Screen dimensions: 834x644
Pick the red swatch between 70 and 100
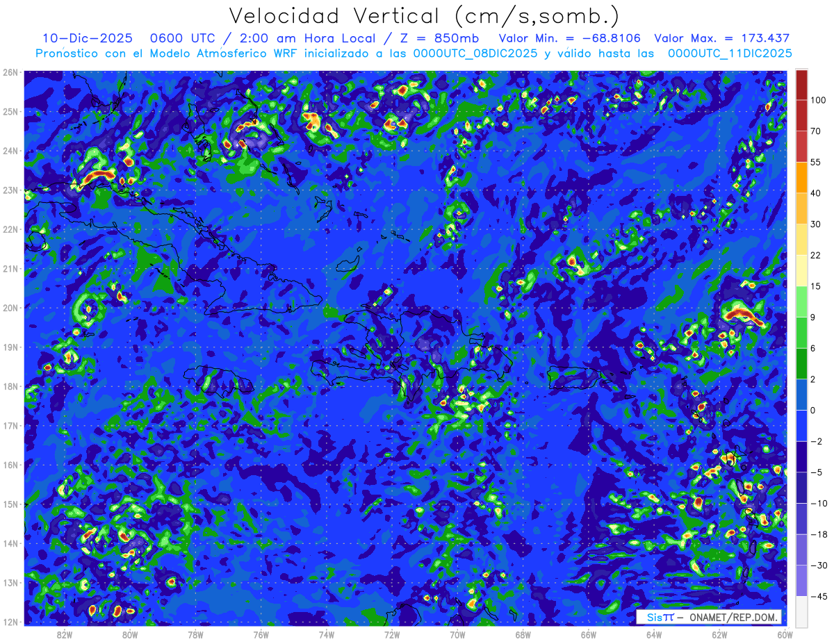(x=802, y=115)
